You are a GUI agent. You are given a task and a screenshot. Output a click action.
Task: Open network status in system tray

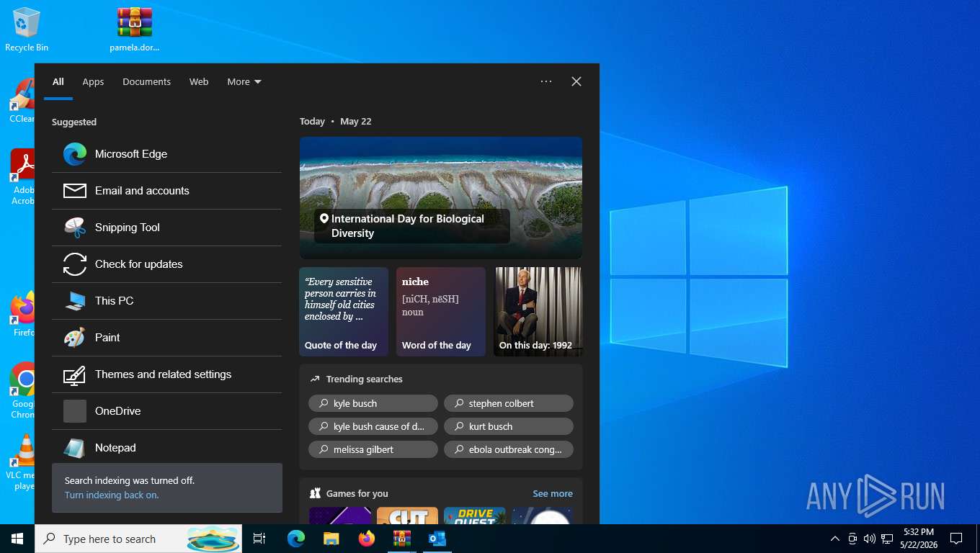(887, 539)
